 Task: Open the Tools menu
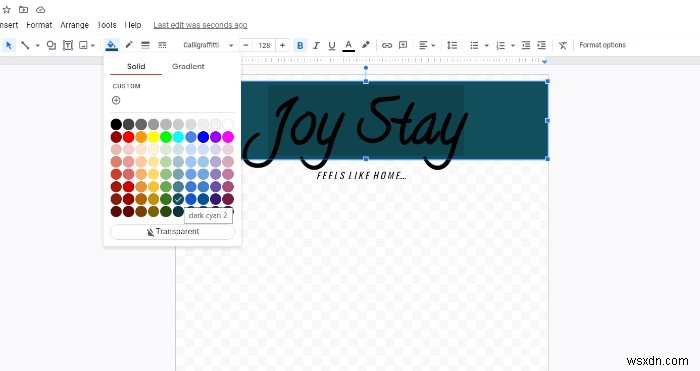[107, 25]
